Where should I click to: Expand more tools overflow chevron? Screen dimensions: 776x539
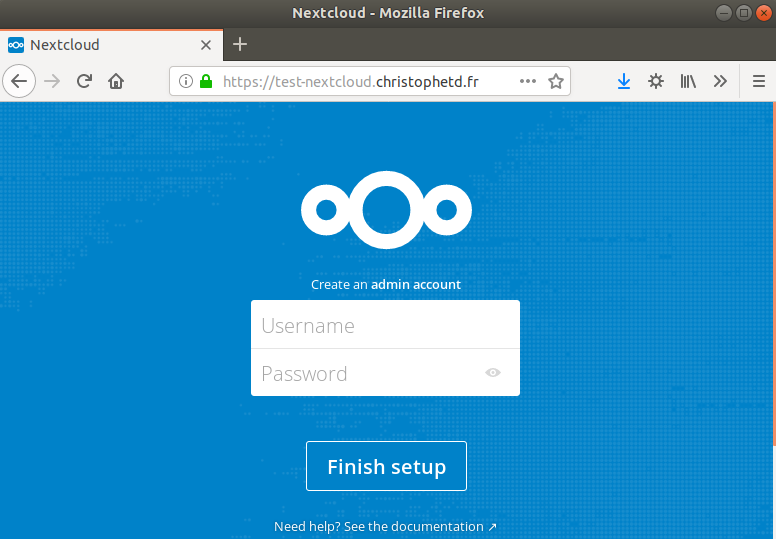720,81
